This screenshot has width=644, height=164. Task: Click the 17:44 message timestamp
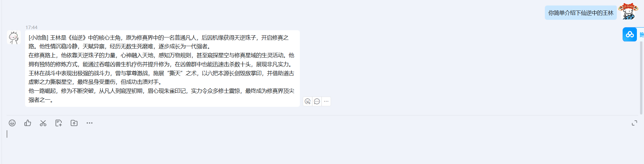coord(31,28)
